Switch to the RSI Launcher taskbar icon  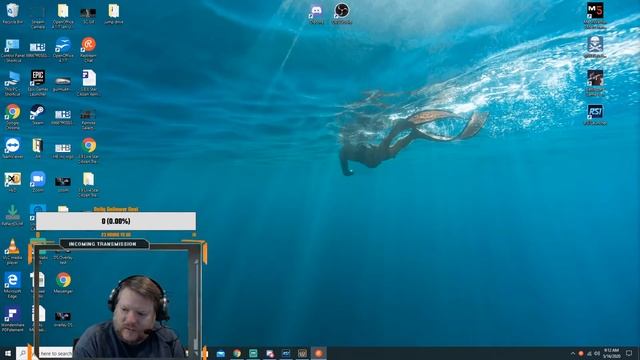point(286,353)
